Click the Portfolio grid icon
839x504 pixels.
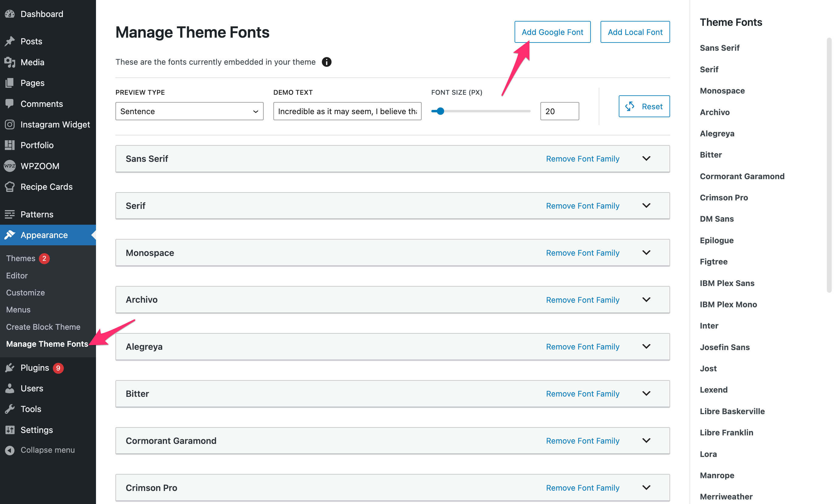[x=10, y=145]
